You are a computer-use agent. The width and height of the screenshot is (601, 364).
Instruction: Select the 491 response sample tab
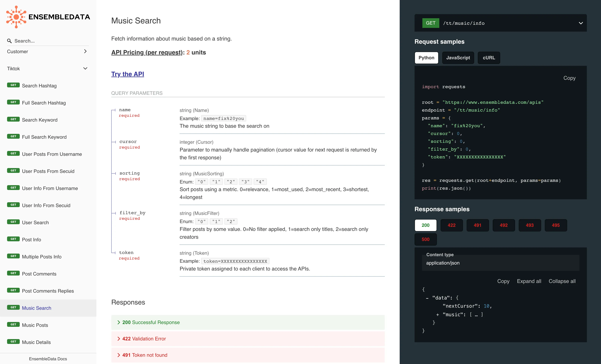pyautogui.click(x=477, y=225)
